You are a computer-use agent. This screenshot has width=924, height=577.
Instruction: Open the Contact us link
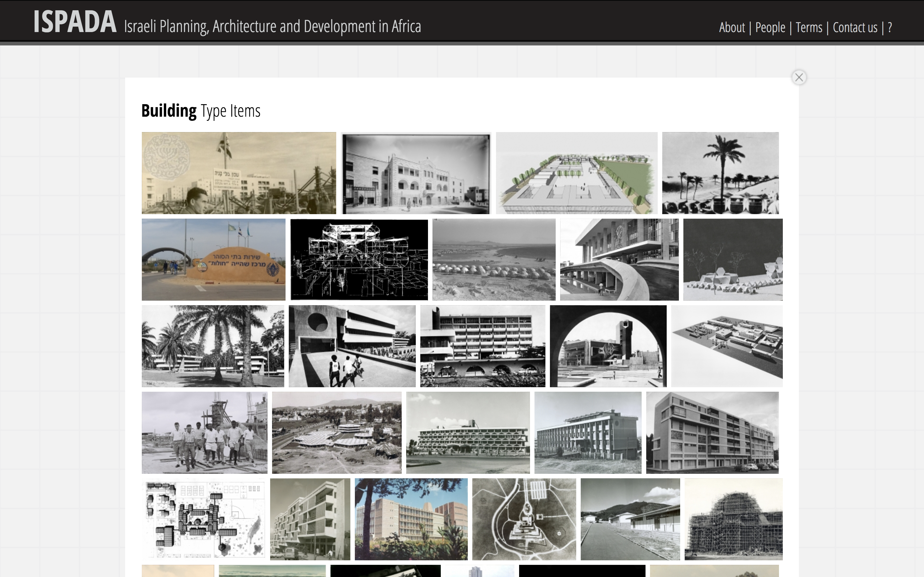coord(855,28)
